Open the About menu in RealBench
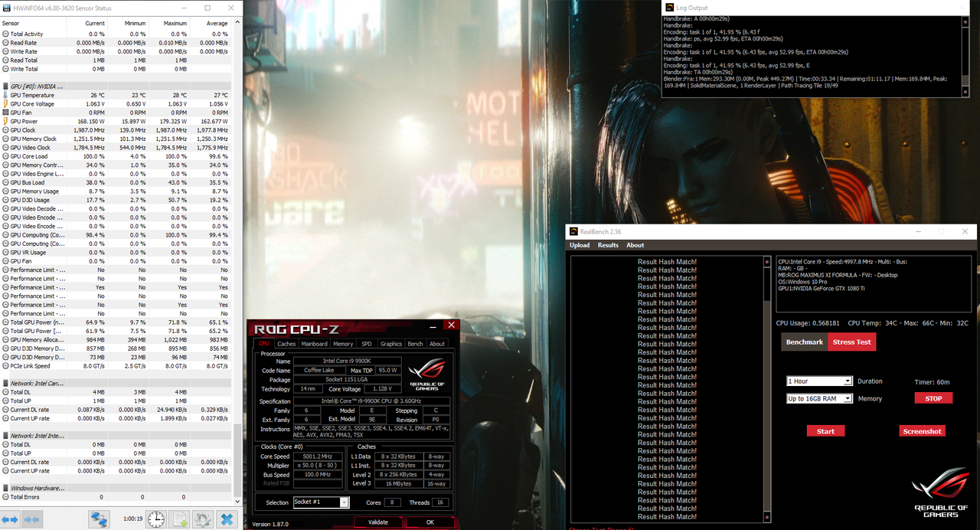The width and height of the screenshot is (980, 530). tap(635, 245)
